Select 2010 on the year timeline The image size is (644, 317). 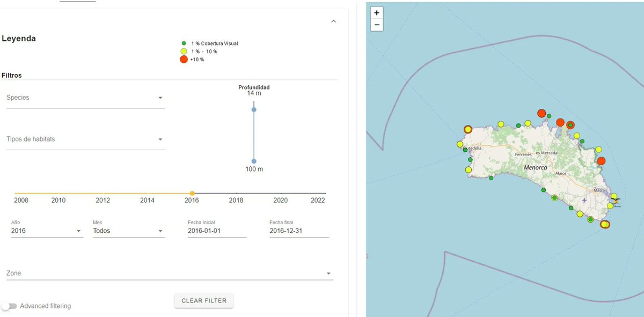click(58, 201)
